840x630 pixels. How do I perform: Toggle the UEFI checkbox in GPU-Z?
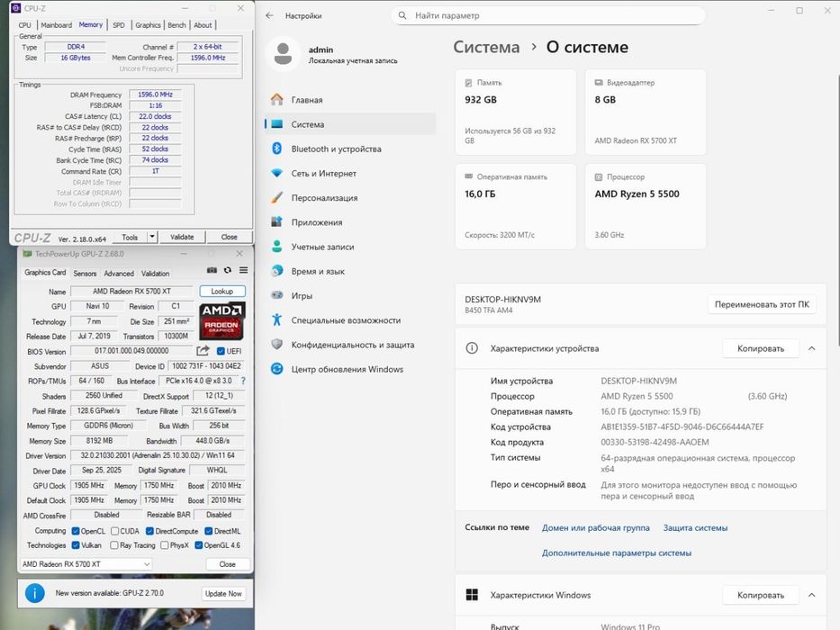[x=221, y=351]
